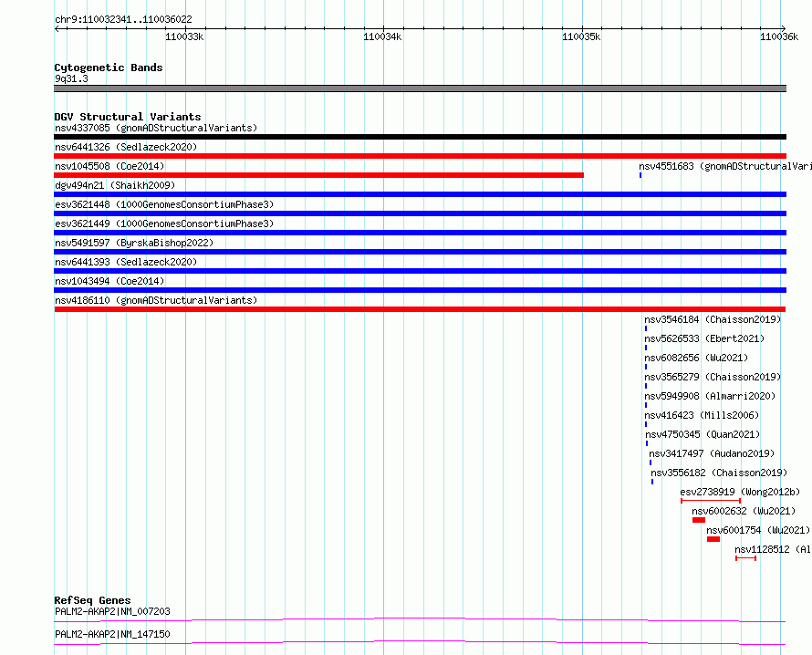812x655 pixels.
Task: Select the esv2738919 (Wong2012b) red span
Action: 711,501
